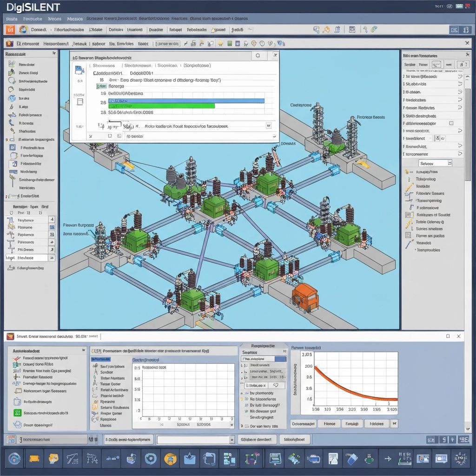
Task: Tick the search magnifier toggle in the dialog header
Action: click(258, 56)
